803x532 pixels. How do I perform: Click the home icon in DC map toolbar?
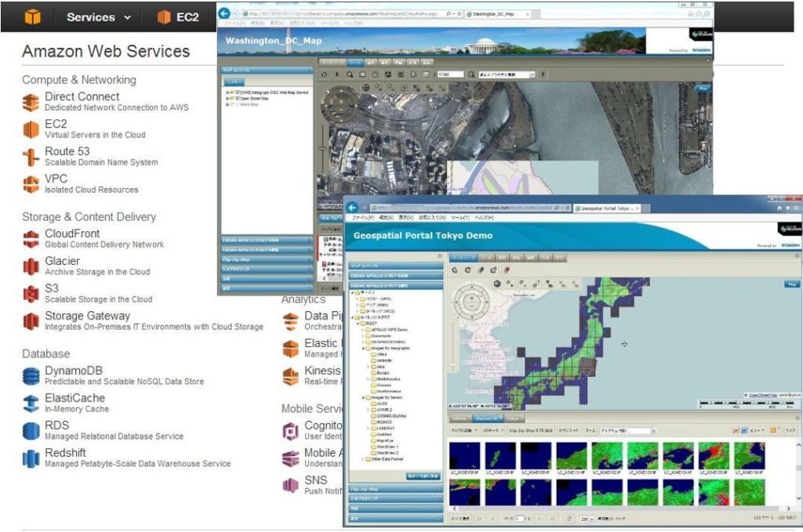[x=325, y=74]
